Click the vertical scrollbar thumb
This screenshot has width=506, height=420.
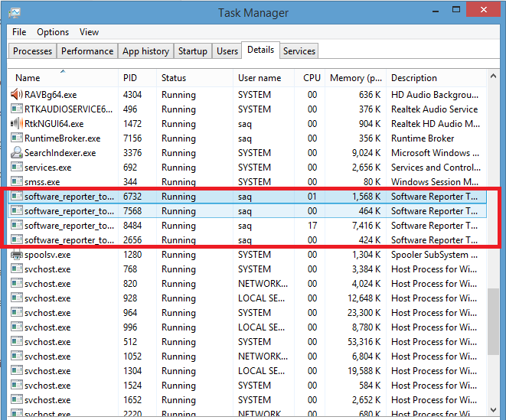pyautogui.click(x=495, y=321)
